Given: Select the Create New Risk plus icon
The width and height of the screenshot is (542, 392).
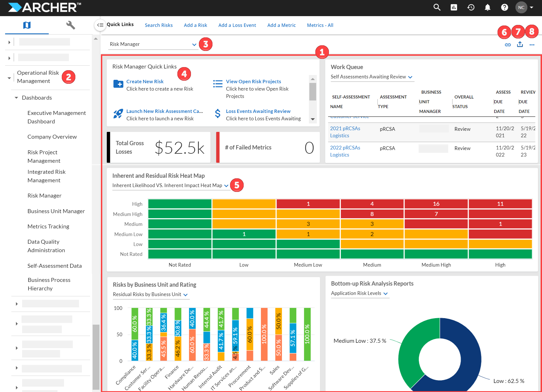Looking at the screenshot, I should tap(118, 83).
